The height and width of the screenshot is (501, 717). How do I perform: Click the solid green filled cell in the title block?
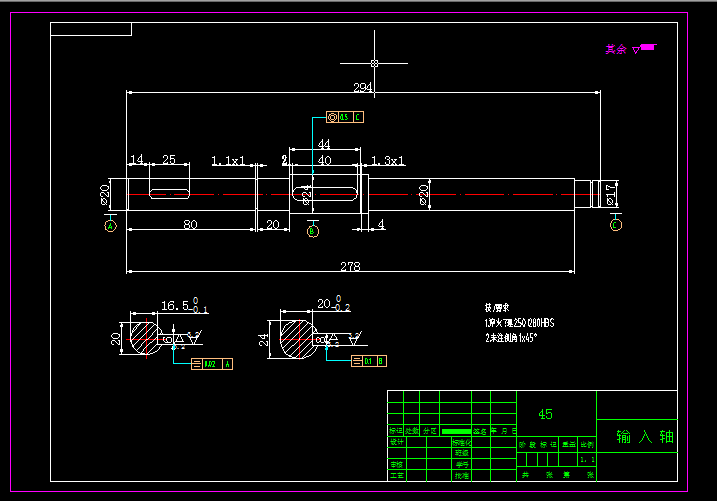456,431
